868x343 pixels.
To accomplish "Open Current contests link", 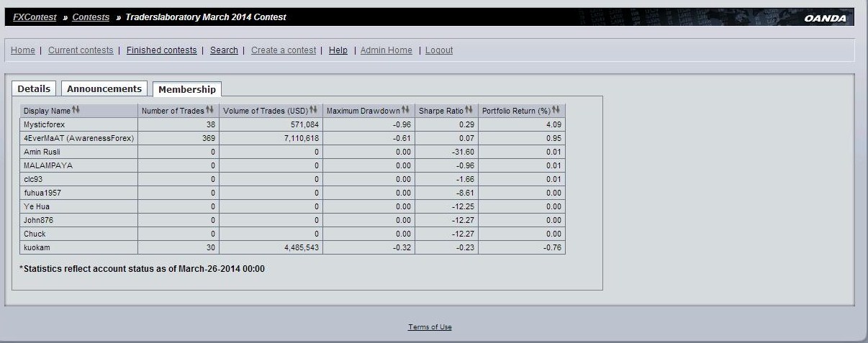I will (81, 50).
